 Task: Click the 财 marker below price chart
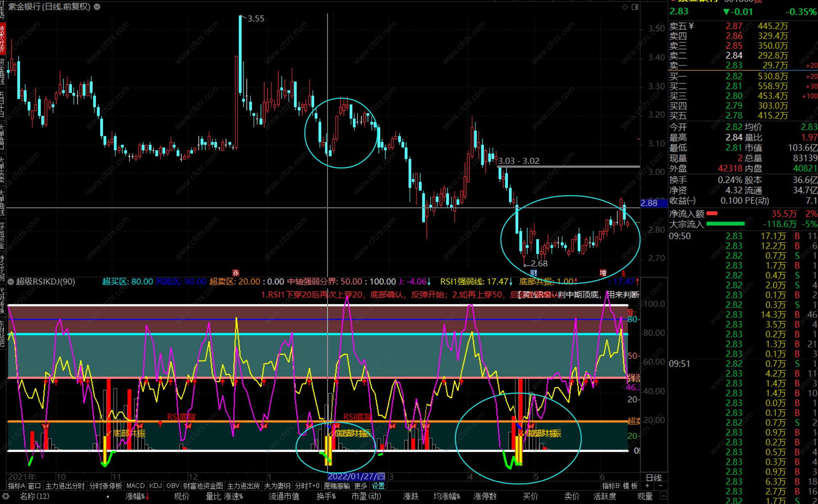534,273
